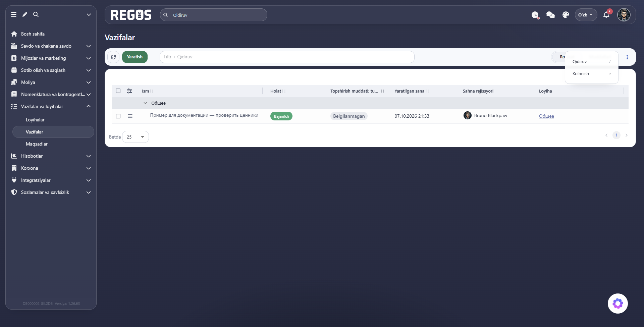Image resolution: width=644 pixels, height=327 pixels.
Task: Open the O'zb language dropdown
Action: (x=586, y=15)
